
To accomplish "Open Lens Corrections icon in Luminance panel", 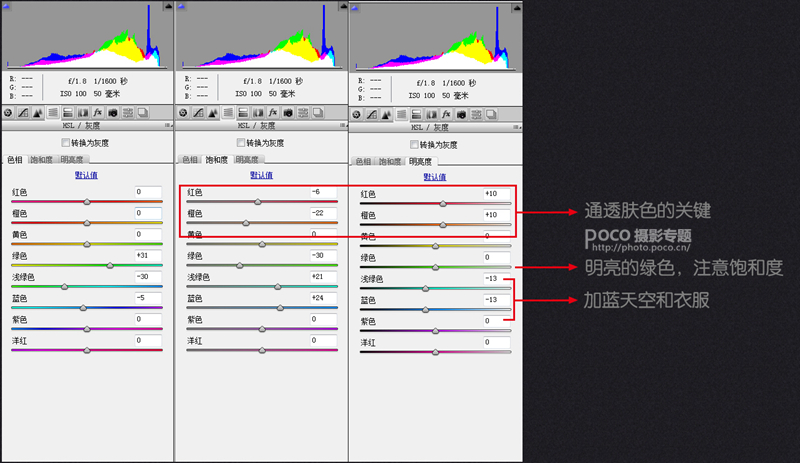I will (x=432, y=115).
